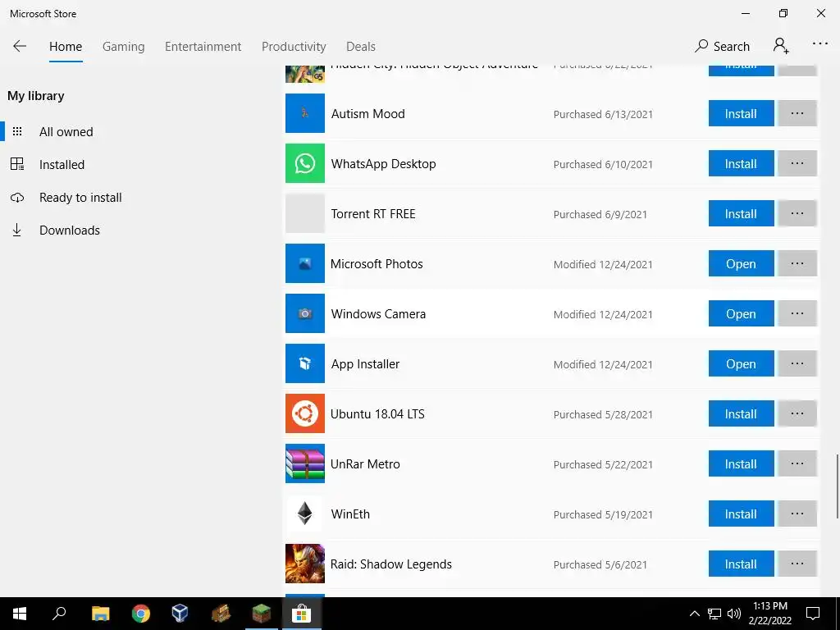840x630 pixels.
Task: Install UnRar Metro
Action: [741, 463]
